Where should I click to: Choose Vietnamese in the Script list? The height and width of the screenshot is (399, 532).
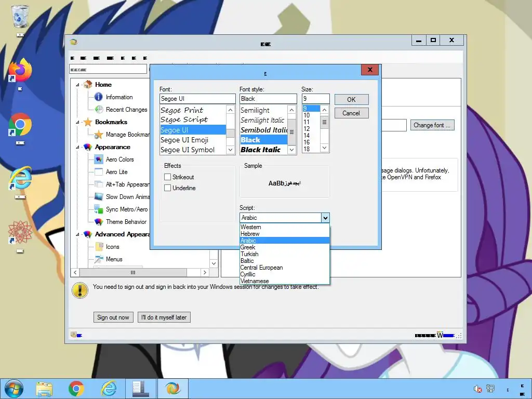coord(285,281)
